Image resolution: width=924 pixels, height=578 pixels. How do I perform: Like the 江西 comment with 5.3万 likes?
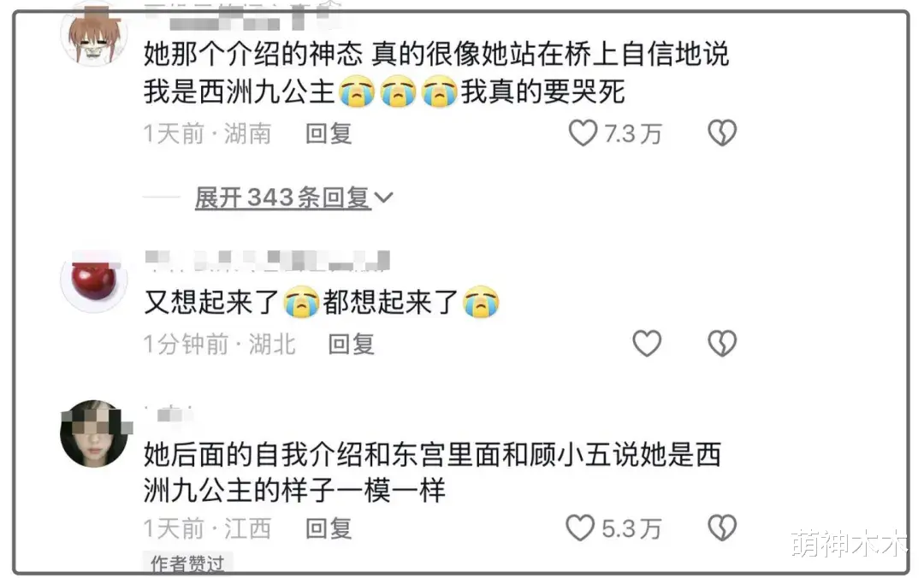[580, 528]
